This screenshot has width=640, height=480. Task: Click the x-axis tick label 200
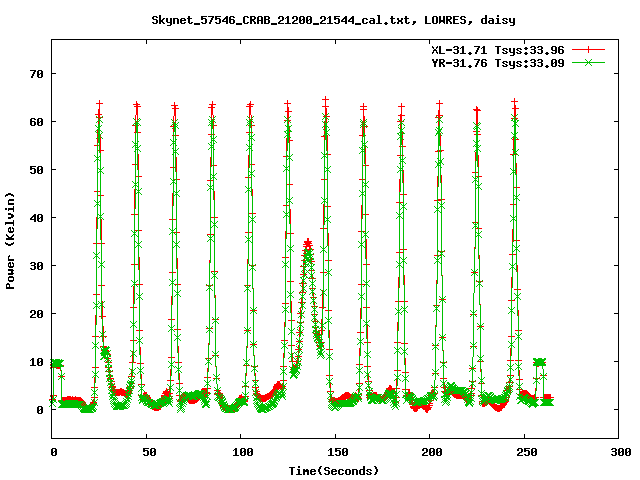[x=432, y=452]
